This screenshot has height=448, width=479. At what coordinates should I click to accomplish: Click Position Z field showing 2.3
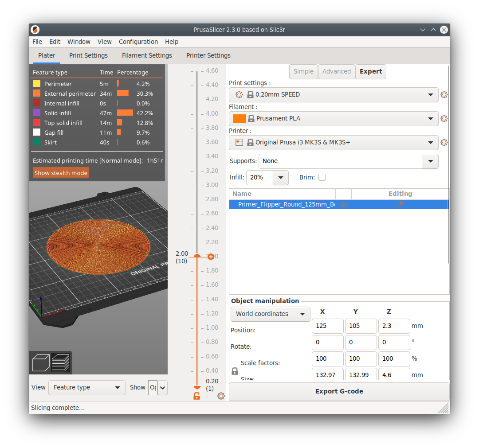[394, 326]
